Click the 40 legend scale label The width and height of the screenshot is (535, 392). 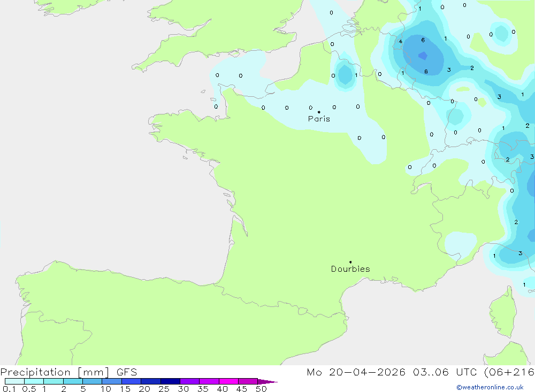tap(223, 389)
